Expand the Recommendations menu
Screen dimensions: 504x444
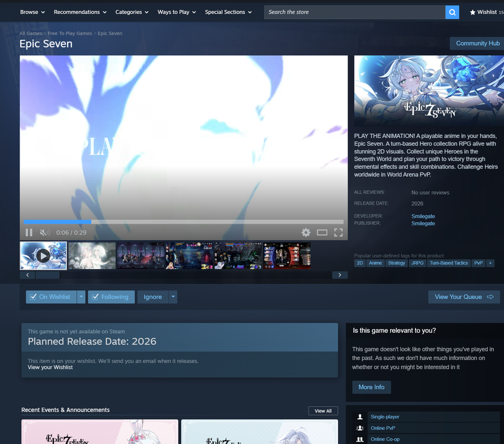point(80,12)
